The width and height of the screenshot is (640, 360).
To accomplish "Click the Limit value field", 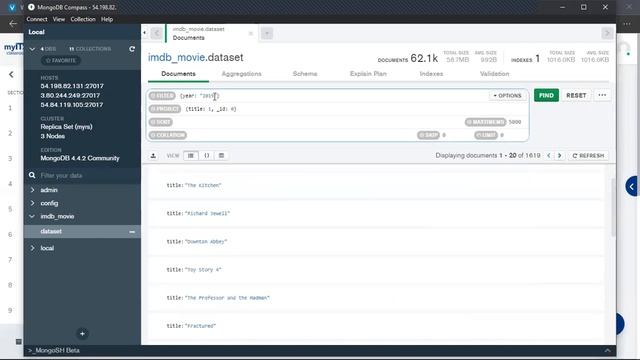I will 502,135.
